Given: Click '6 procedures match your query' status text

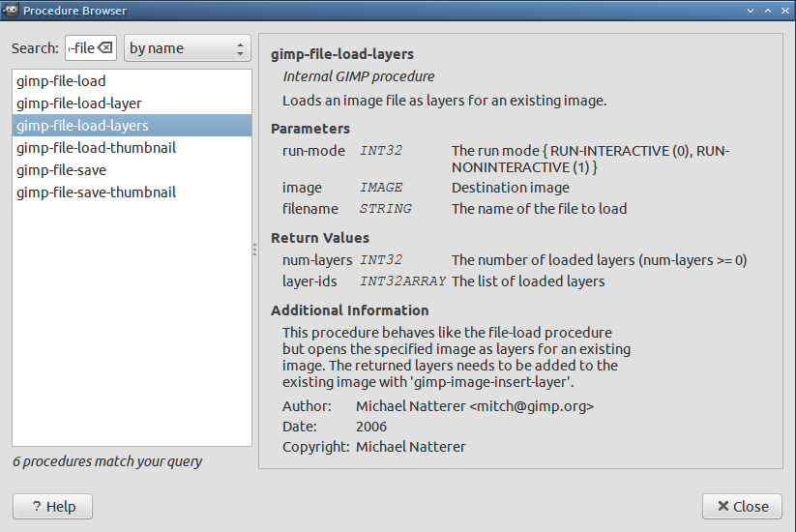Looking at the screenshot, I should 107,461.
